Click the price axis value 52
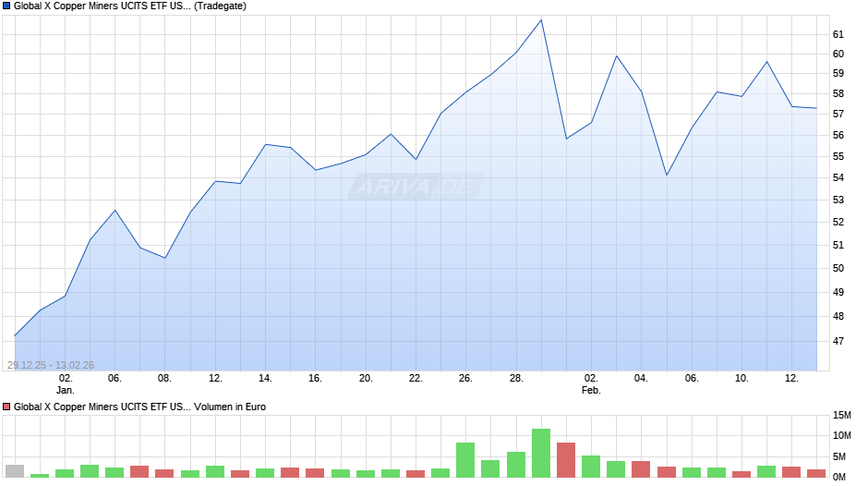 coord(838,222)
